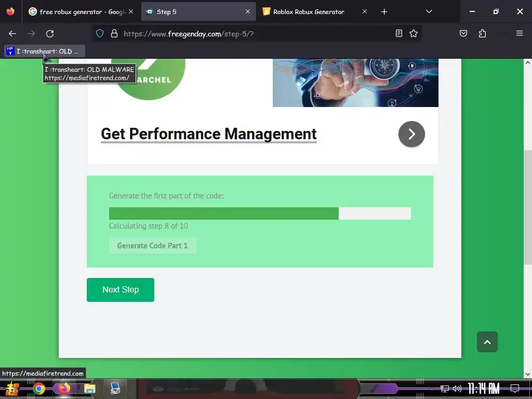
Task: Click the Generate Code Part 1 button
Action: [x=152, y=246]
